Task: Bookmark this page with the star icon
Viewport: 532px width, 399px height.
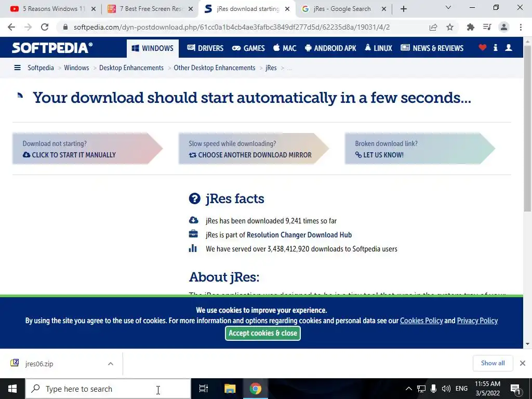Action: tap(450, 27)
